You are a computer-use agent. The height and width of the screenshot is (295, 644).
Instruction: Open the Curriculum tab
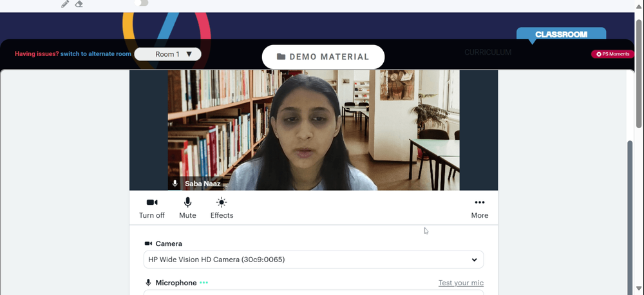488,53
